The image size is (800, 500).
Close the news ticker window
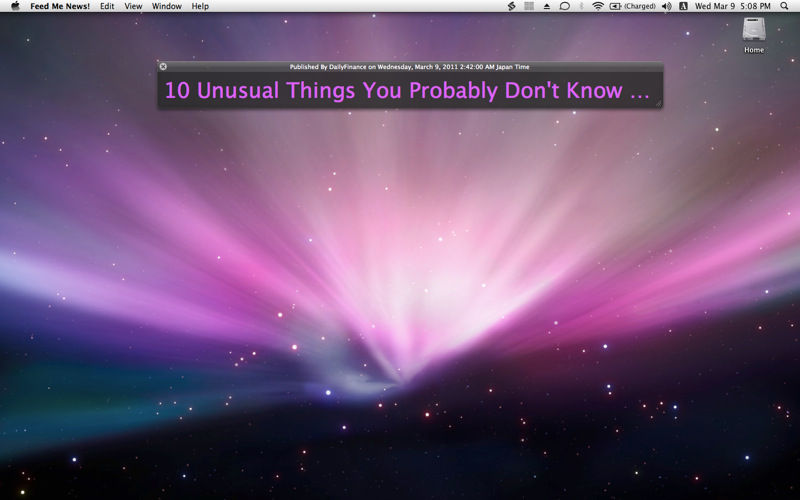pos(163,66)
